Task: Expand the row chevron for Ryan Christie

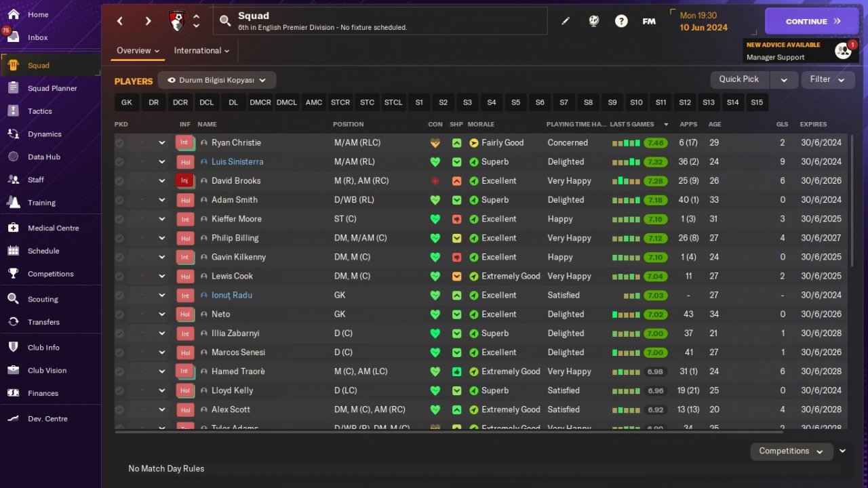Action: [162, 143]
